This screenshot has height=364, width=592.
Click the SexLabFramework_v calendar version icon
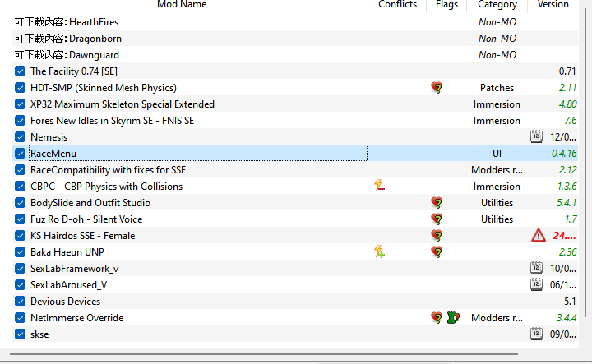coord(536,268)
